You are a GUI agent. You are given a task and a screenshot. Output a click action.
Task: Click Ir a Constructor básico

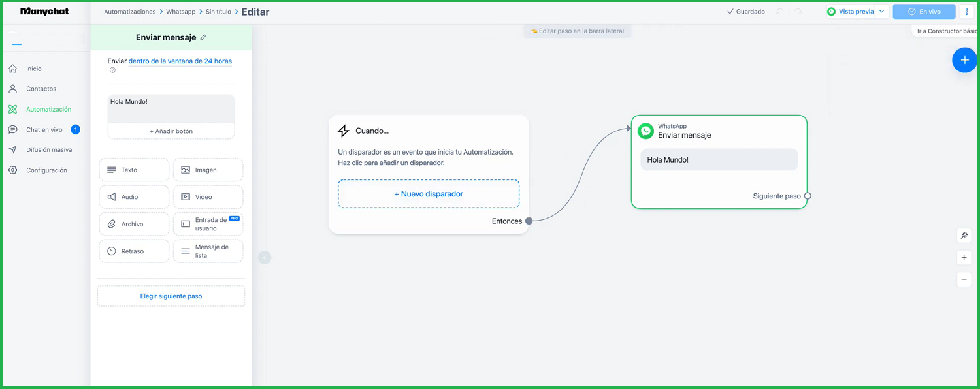(x=947, y=31)
